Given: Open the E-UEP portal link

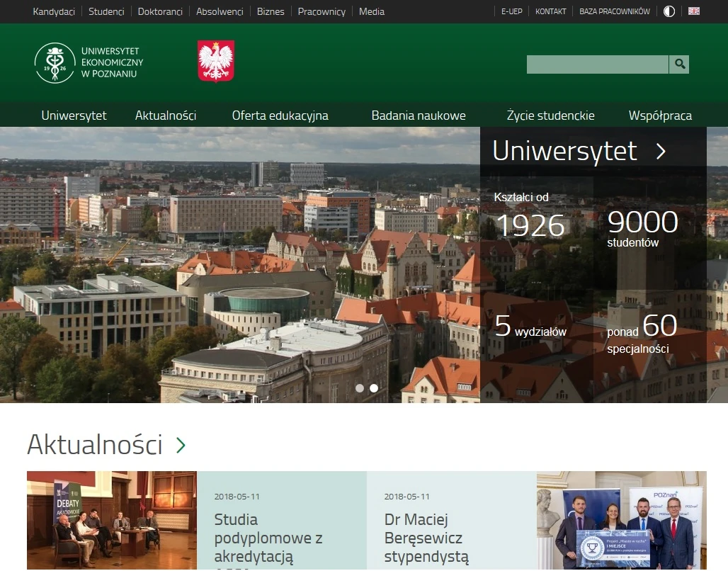Looking at the screenshot, I should [511, 11].
